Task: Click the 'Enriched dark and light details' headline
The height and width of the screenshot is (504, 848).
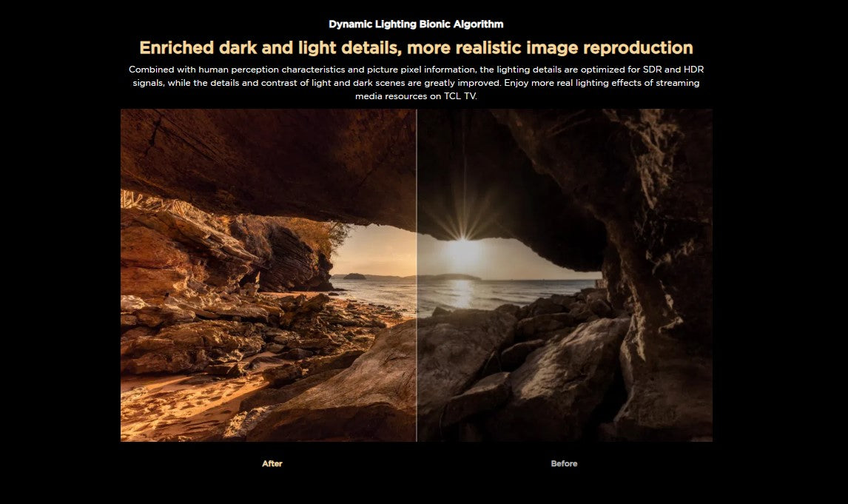Action: point(416,48)
